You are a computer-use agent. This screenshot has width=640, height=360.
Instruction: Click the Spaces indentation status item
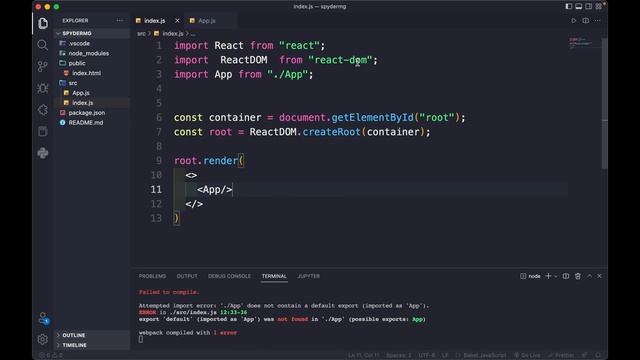coord(399,355)
